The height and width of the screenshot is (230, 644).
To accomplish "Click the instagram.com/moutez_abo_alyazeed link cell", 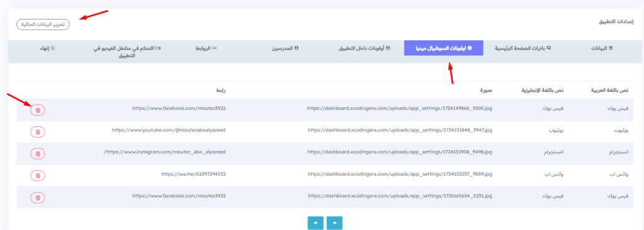I will pyautogui.click(x=165, y=152).
